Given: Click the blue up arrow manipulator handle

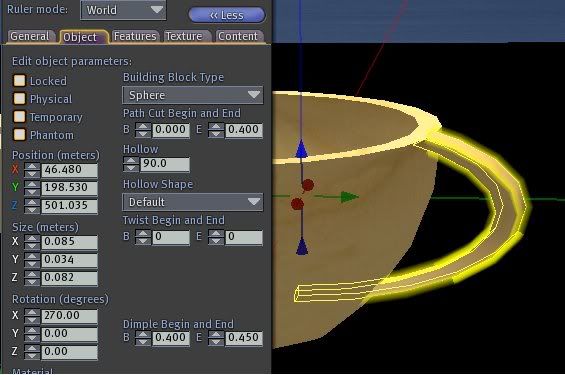Looking at the screenshot, I should click(x=301, y=148).
